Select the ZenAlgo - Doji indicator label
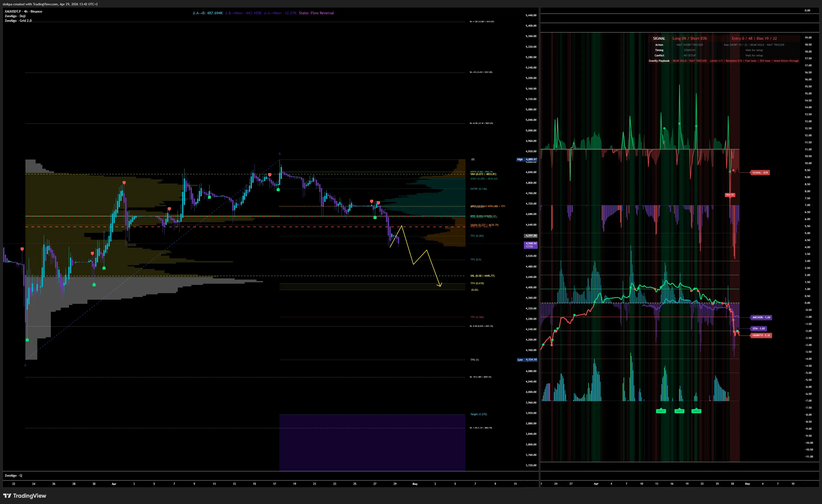This screenshot has height=504, width=822. pyautogui.click(x=15, y=16)
